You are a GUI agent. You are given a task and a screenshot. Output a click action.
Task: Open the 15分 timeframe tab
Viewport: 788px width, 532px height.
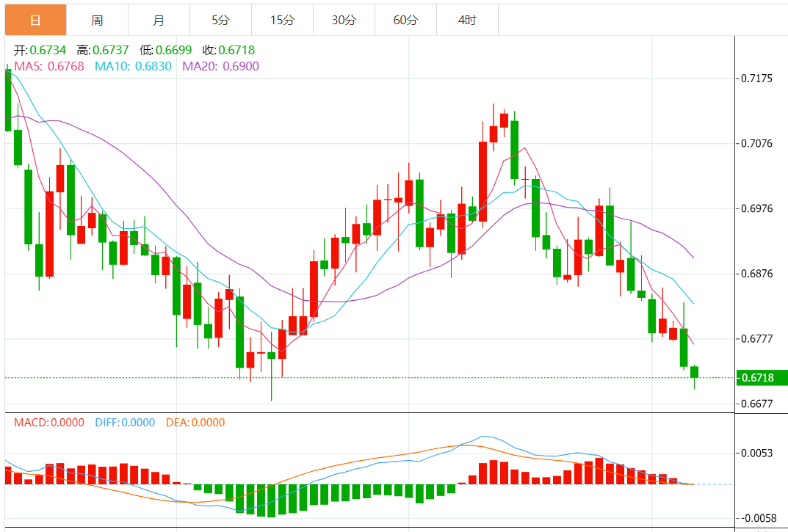pyautogui.click(x=283, y=20)
